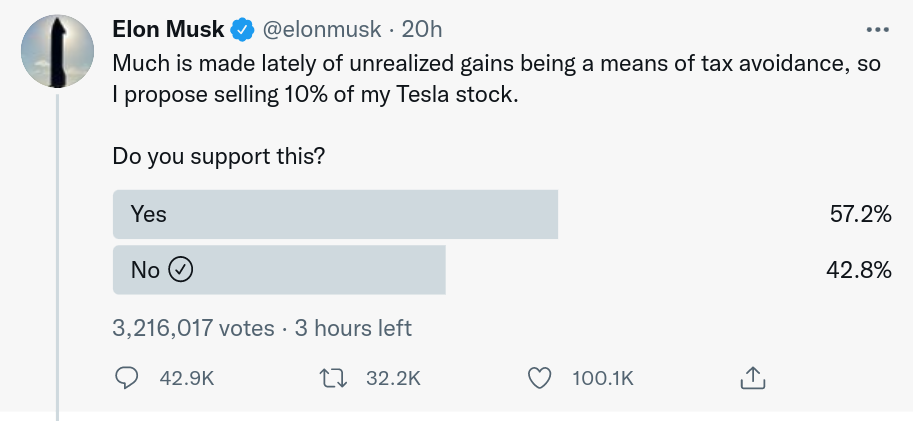Click the 42.8% No result
The width and height of the screenshot is (913, 421).
[x=859, y=270]
